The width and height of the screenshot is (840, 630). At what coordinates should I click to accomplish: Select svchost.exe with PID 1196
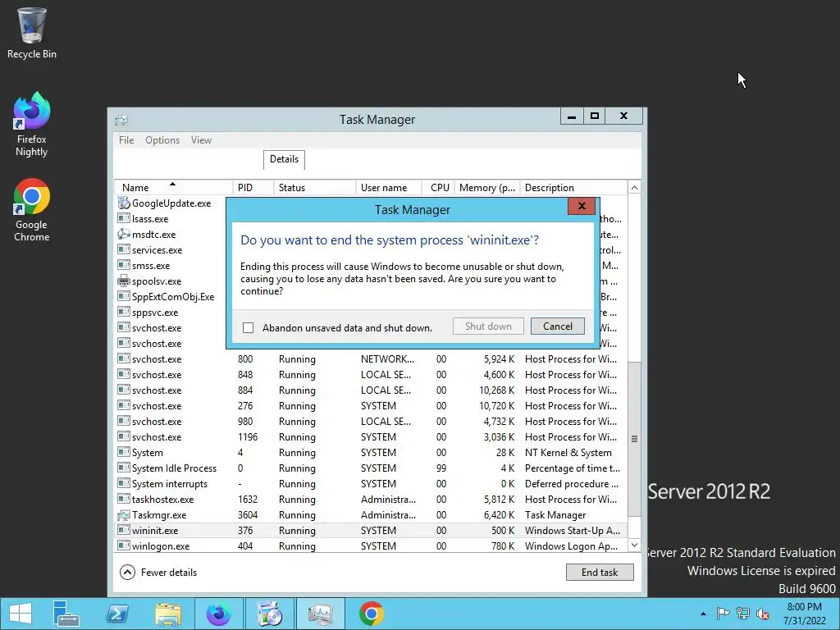371,437
